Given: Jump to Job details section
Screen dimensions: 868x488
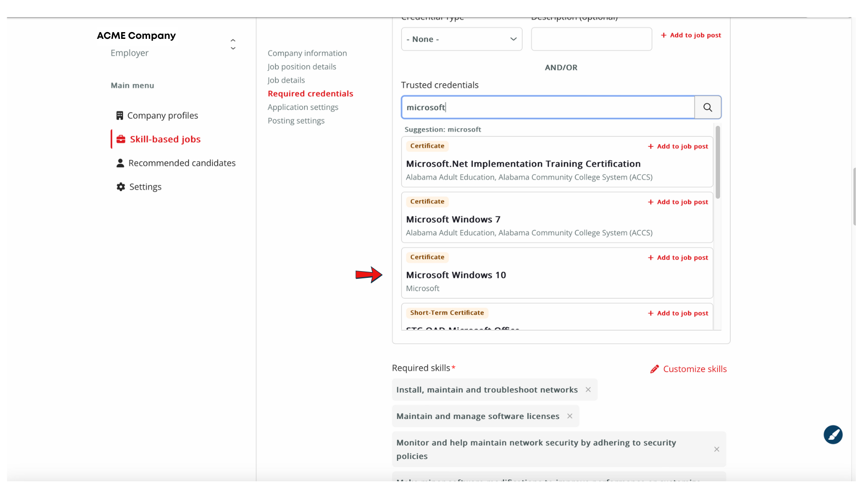Looking at the screenshot, I should (286, 80).
